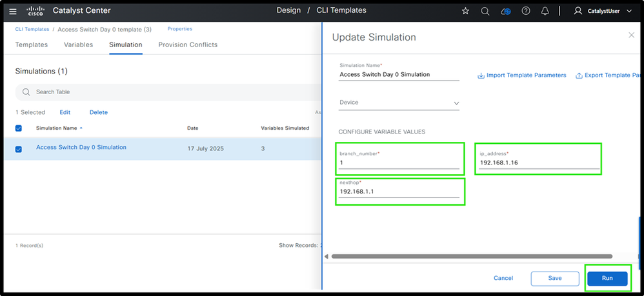Click the cloud status icon
Viewport: 644px width, 296px height.
[506, 11]
